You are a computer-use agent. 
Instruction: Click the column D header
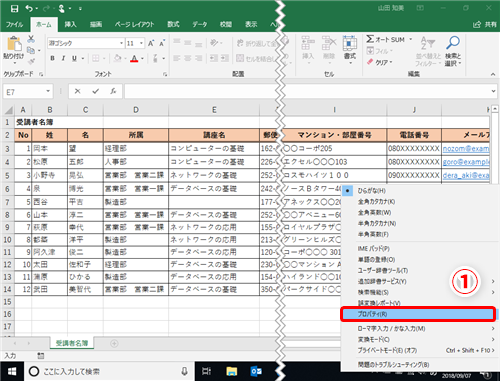click(x=136, y=110)
